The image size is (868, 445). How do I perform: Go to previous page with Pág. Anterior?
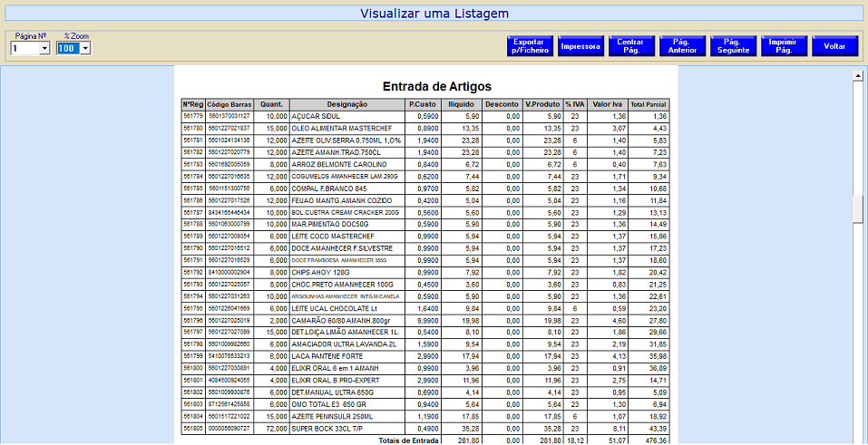(x=682, y=46)
